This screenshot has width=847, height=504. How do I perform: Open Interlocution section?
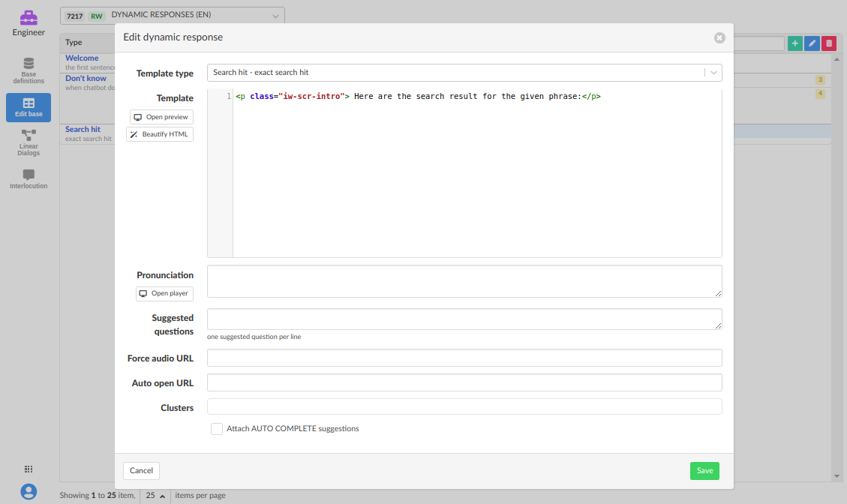point(29,178)
